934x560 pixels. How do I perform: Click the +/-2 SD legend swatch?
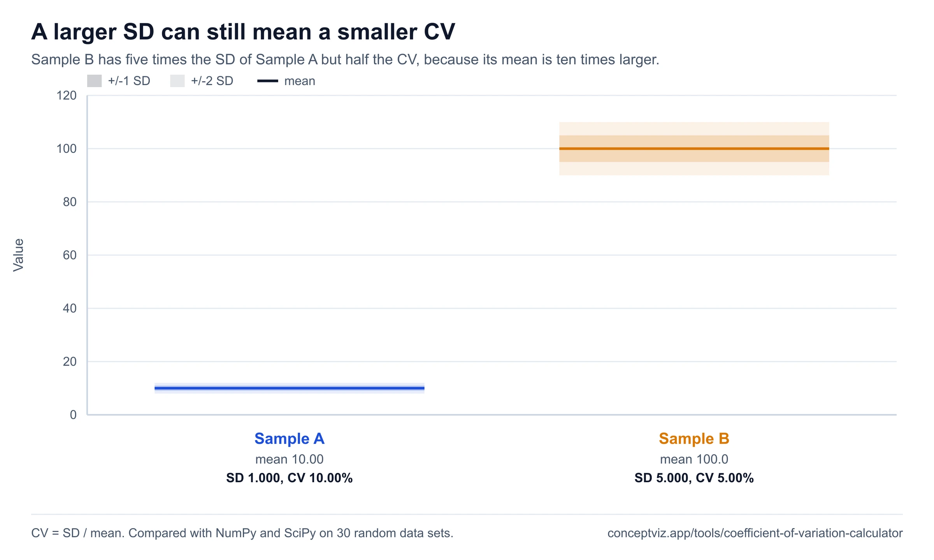[177, 81]
